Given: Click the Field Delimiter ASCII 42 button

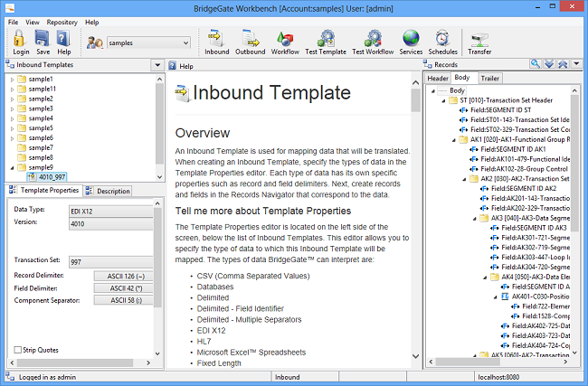Looking at the screenshot, I should point(124,287).
